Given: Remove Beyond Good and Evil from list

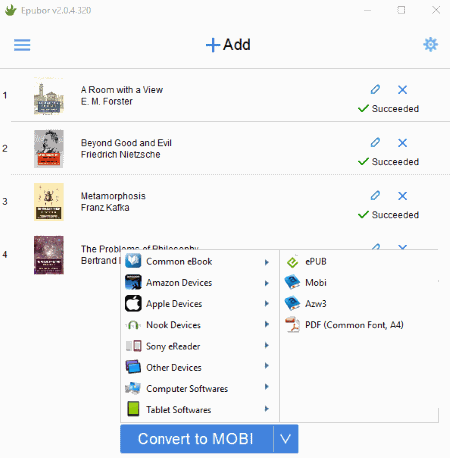Looking at the screenshot, I should [402, 143].
